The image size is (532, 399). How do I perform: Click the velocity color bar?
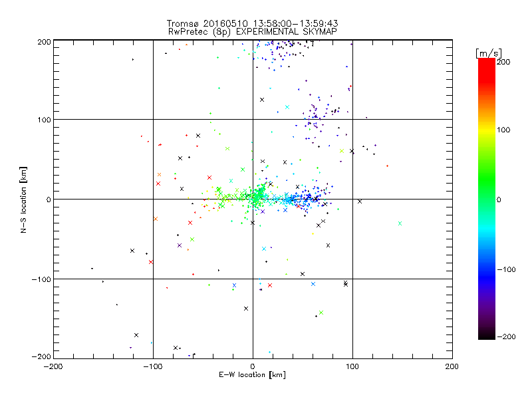coord(487,199)
